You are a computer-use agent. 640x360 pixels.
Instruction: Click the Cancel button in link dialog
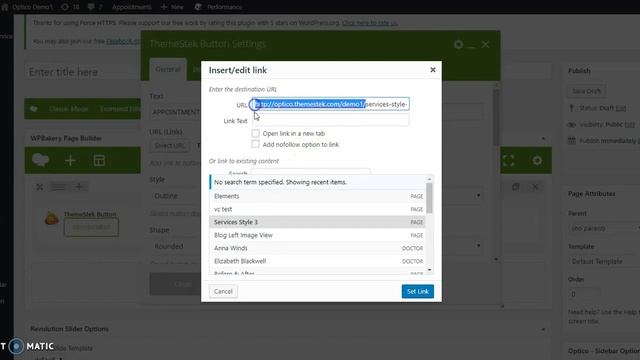pyautogui.click(x=223, y=291)
